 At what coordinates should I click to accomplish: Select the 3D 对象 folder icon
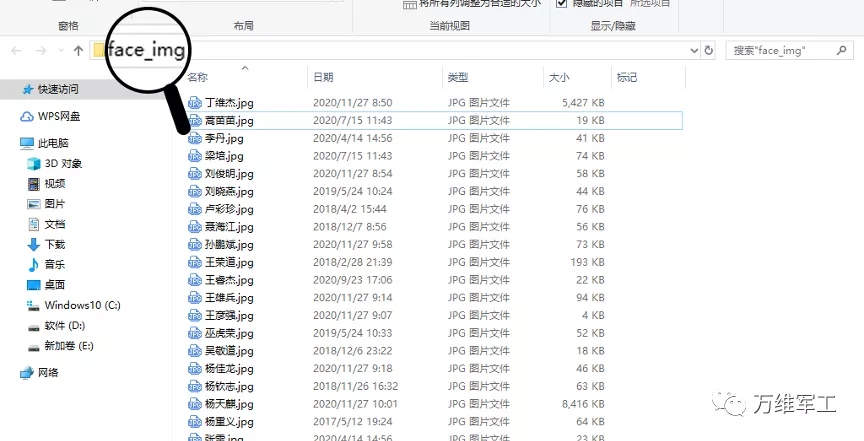click(x=34, y=163)
